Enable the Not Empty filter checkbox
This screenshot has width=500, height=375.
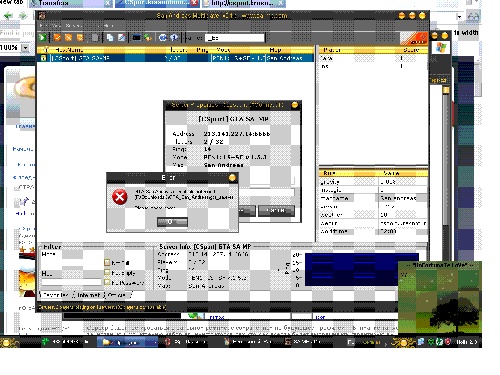click(107, 273)
